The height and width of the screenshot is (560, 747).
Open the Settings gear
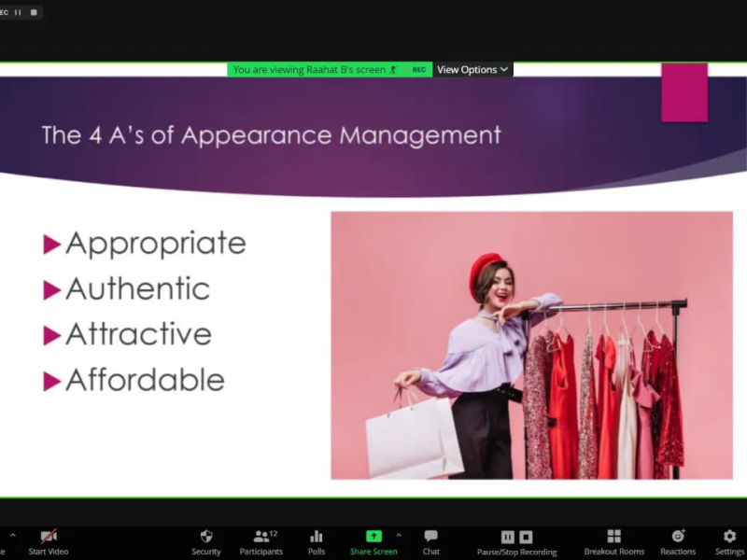pos(730,537)
